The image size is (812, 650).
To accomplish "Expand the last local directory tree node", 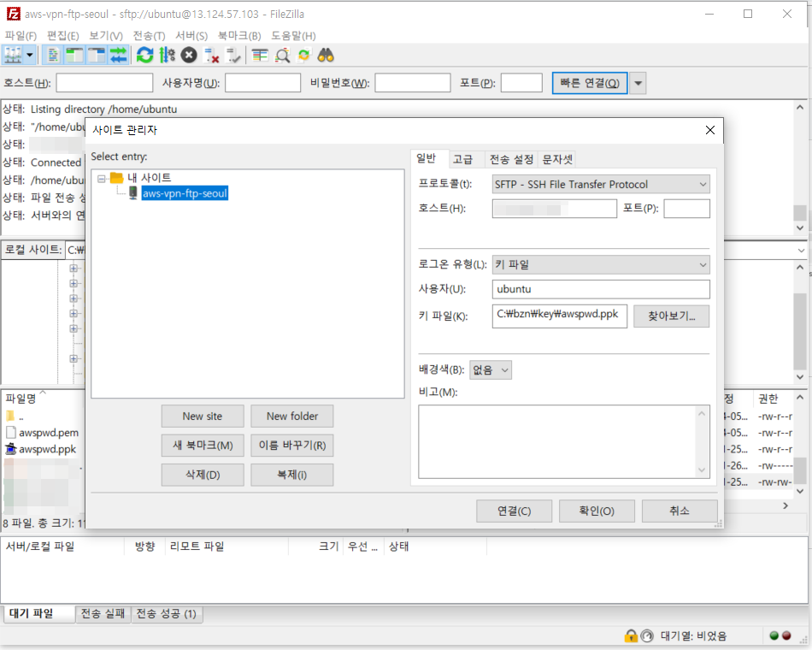I will coord(74,358).
